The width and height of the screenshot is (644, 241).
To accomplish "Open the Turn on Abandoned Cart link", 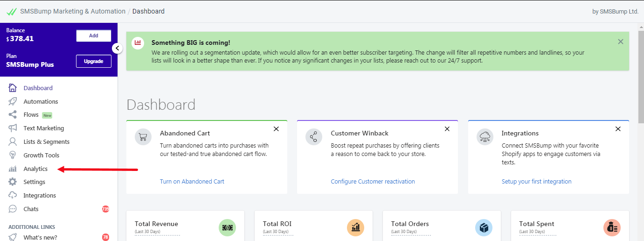I will tap(192, 181).
